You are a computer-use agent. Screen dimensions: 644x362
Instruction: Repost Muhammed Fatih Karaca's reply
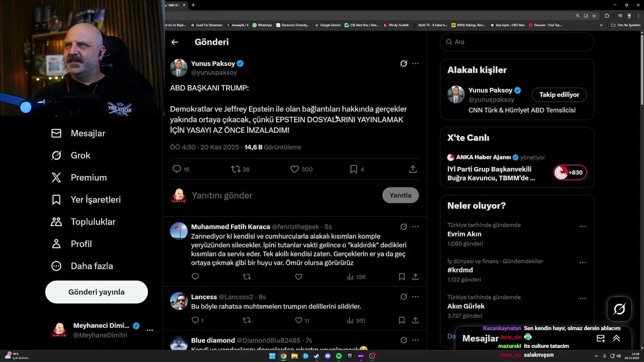247,277
